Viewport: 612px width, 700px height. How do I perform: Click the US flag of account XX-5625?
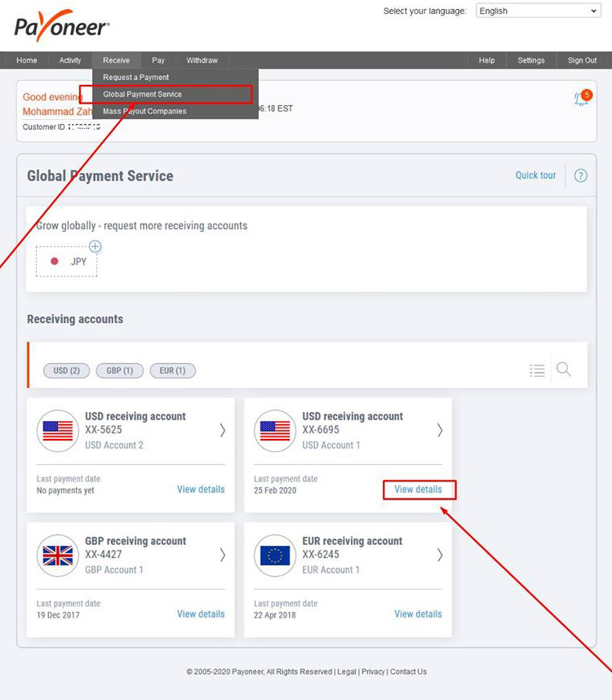click(58, 431)
